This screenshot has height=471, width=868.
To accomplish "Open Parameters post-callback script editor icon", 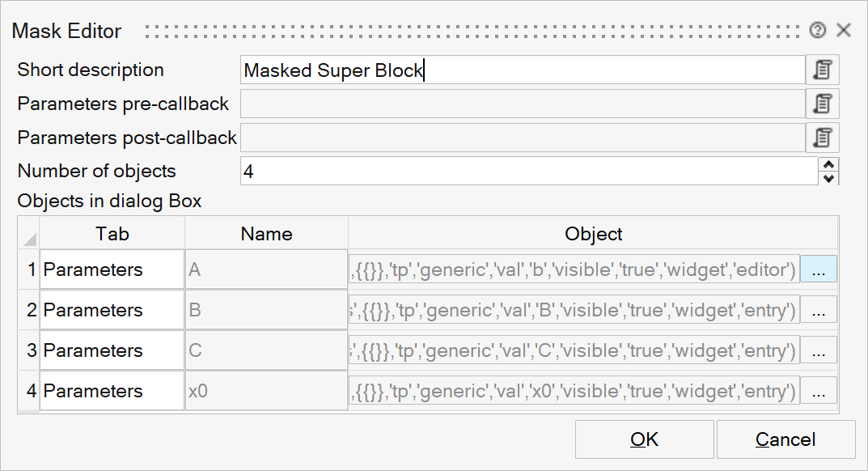I will click(822, 138).
